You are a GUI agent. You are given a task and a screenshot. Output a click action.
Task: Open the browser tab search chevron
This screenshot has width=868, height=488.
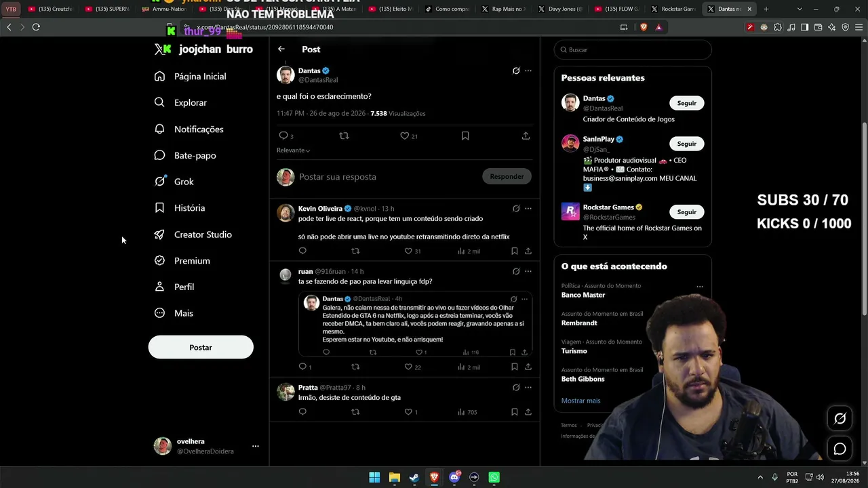[800, 9]
